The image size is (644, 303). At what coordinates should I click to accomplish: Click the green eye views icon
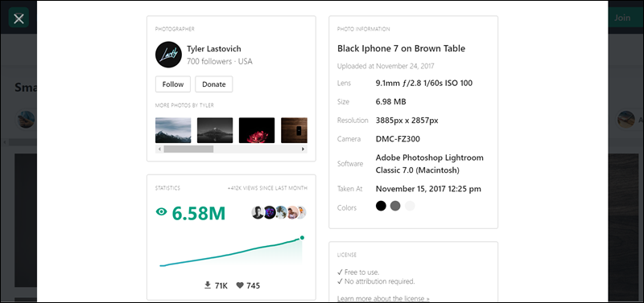(162, 211)
